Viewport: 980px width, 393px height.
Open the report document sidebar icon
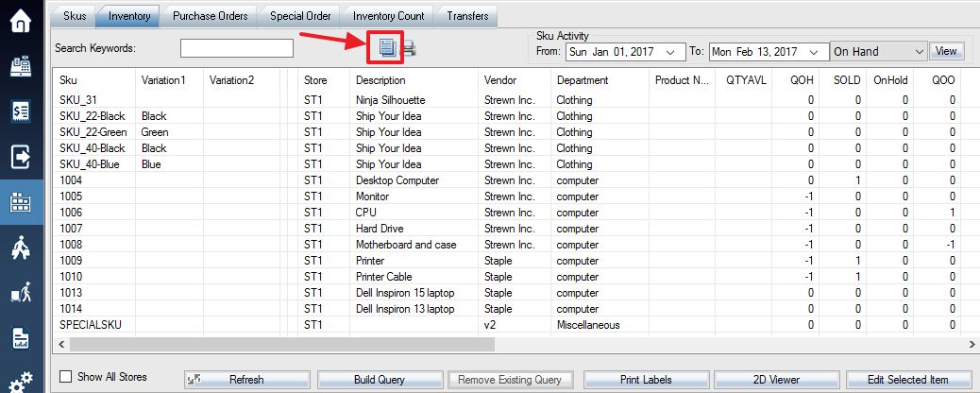pyautogui.click(x=22, y=338)
